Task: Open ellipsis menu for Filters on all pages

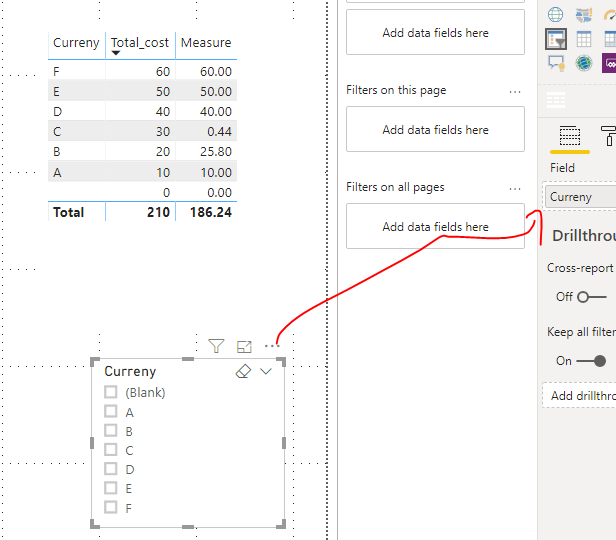Action: [515, 189]
